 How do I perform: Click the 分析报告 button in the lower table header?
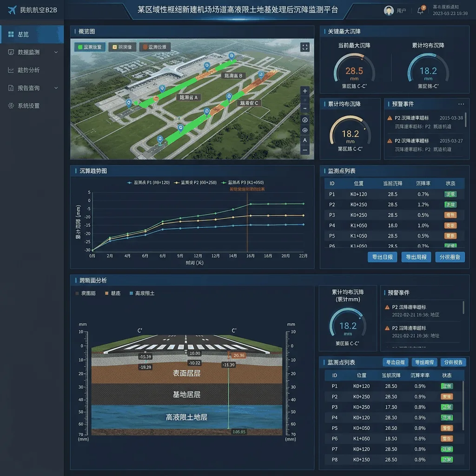click(x=453, y=362)
